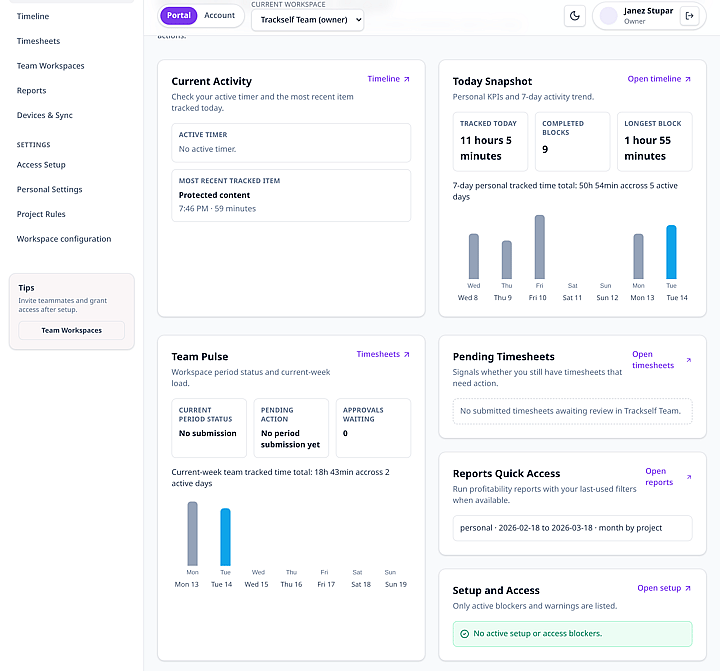This screenshot has height=671, width=720.
Task: Click Completed Blocks KPI card
Action: (572, 142)
